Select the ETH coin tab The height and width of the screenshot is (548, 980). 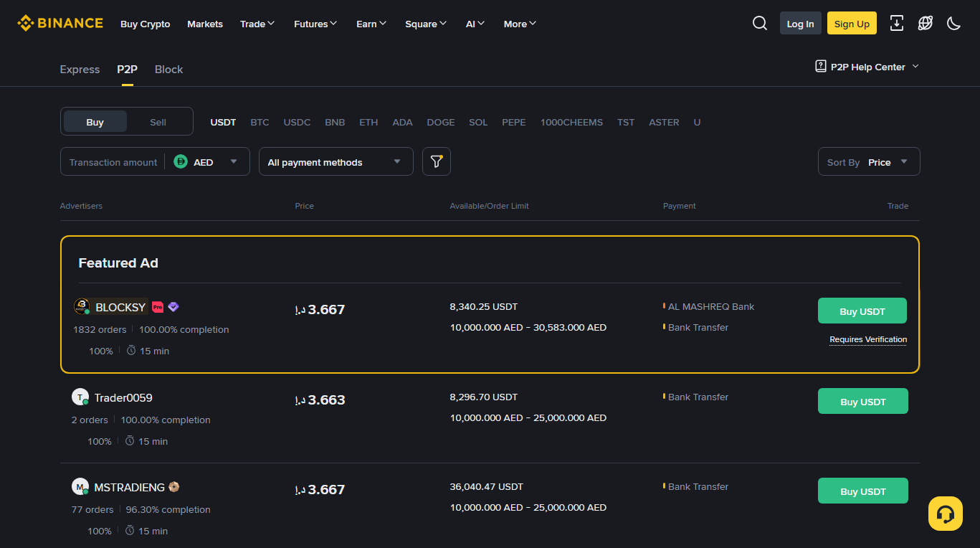point(368,122)
